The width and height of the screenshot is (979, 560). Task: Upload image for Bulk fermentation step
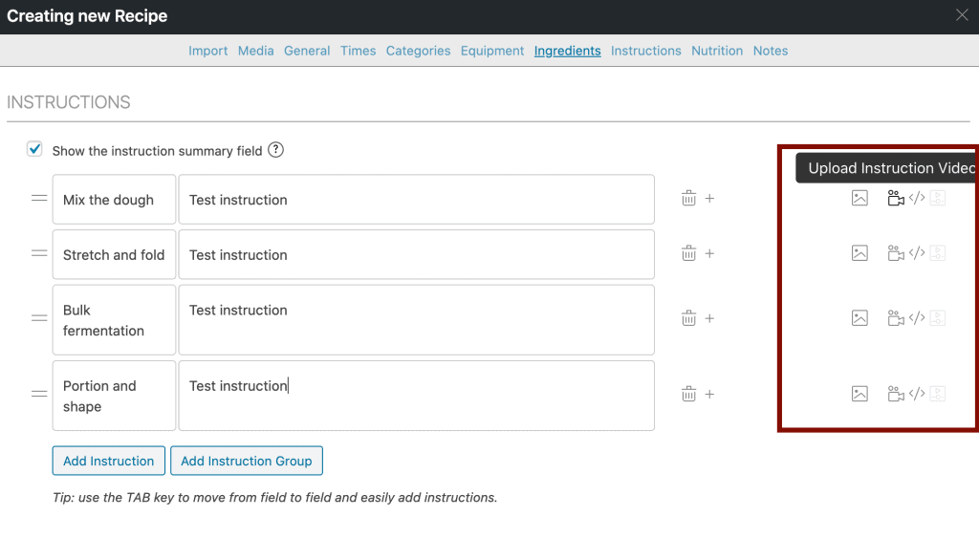pyautogui.click(x=859, y=318)
